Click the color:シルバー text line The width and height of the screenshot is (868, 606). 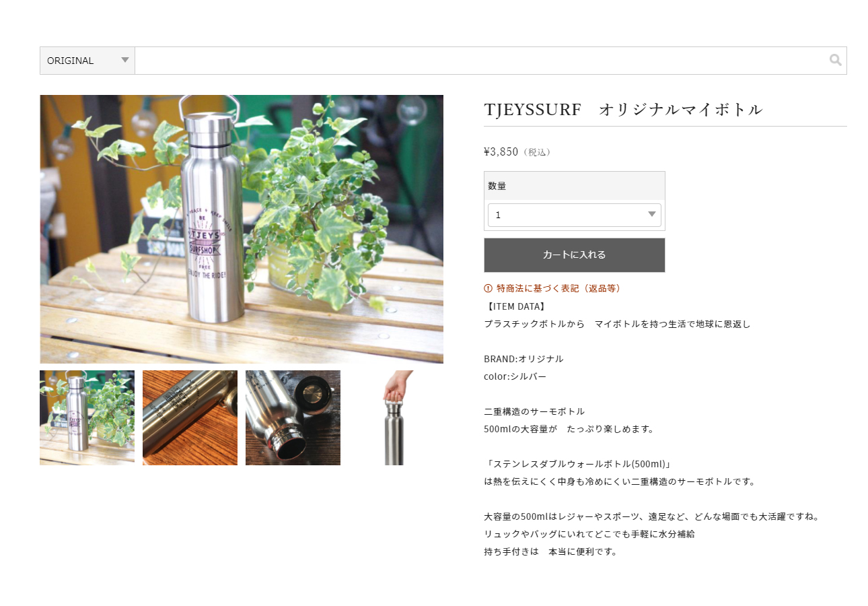515,376
